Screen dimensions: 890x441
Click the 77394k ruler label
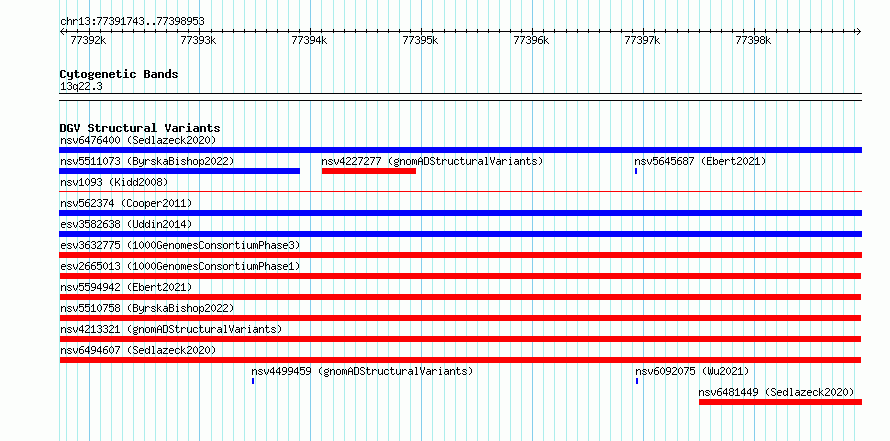point(309,40)
